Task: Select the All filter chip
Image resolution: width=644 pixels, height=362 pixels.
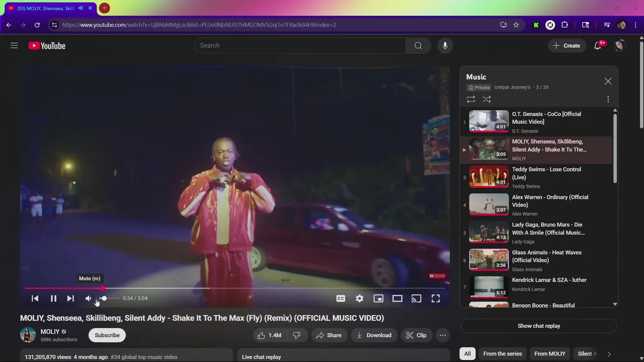Action: tap(467, 354)
